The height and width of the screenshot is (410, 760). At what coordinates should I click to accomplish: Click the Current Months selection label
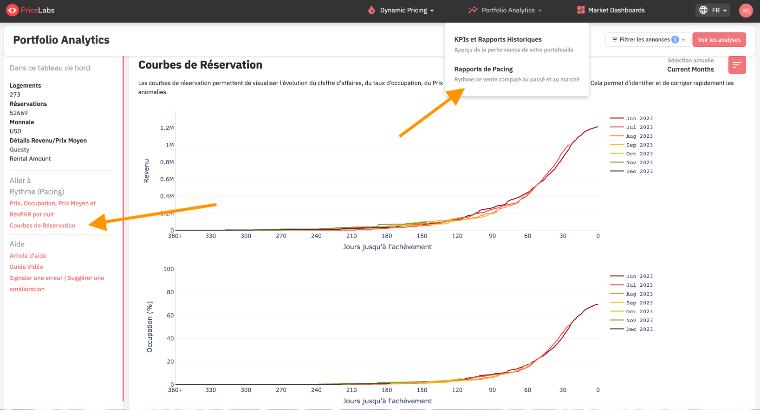coord(690,69)
